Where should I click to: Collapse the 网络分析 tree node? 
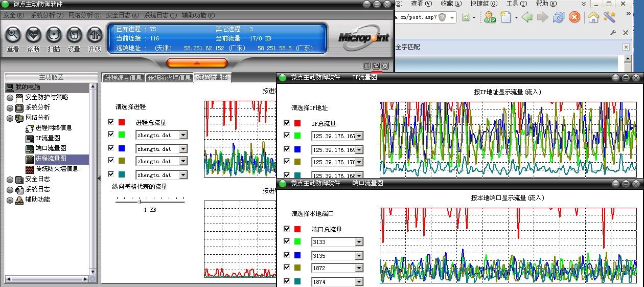[x=10, y=118]
